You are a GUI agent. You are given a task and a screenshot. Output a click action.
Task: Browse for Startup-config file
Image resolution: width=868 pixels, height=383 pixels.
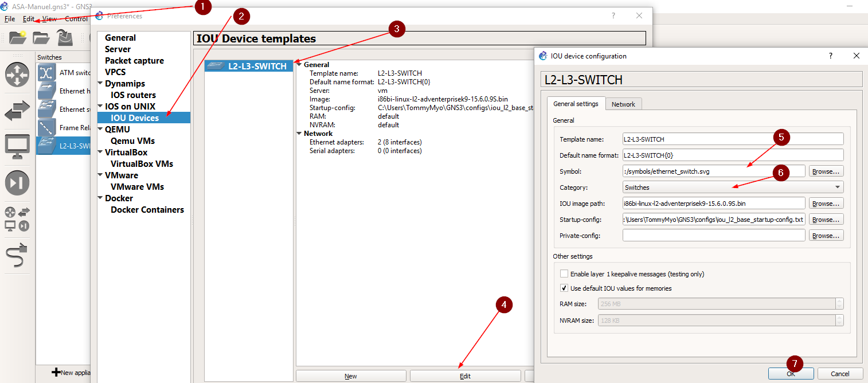coord(826,219)
